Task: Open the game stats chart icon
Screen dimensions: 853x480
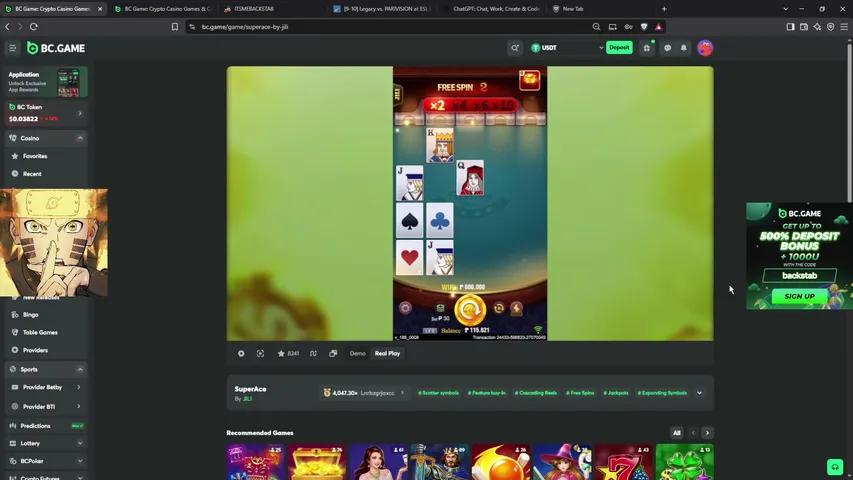Action: pyautogui.click(x=313, y=353)
